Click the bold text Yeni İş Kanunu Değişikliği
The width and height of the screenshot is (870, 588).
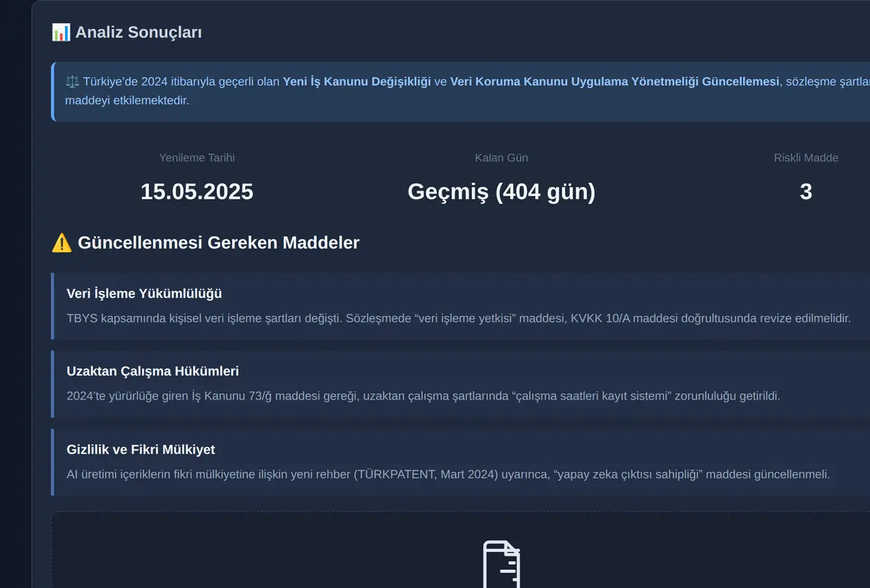pos(357,82)
